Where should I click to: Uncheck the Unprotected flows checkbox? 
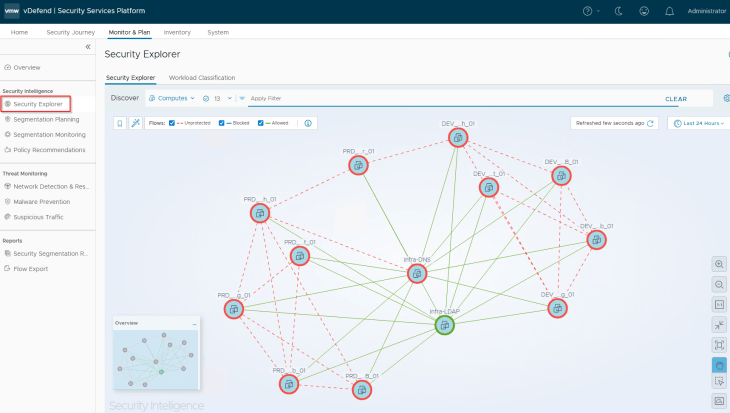click(172, 123)
